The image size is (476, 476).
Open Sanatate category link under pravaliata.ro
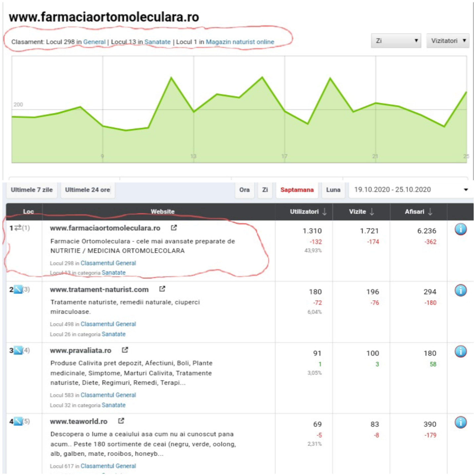coord(114,405)
